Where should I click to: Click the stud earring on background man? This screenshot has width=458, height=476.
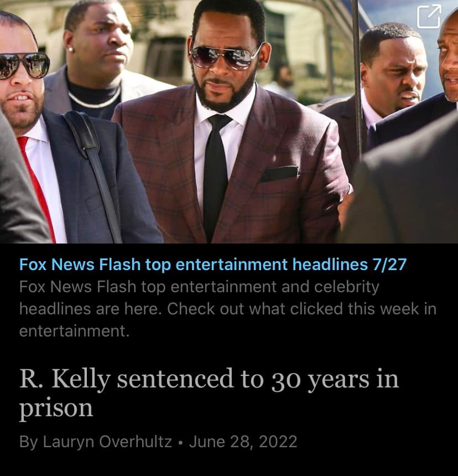[x=70, y=49]
